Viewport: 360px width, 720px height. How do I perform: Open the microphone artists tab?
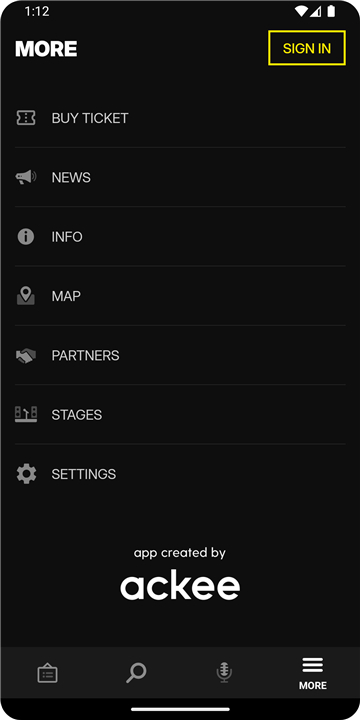[224, 673]
